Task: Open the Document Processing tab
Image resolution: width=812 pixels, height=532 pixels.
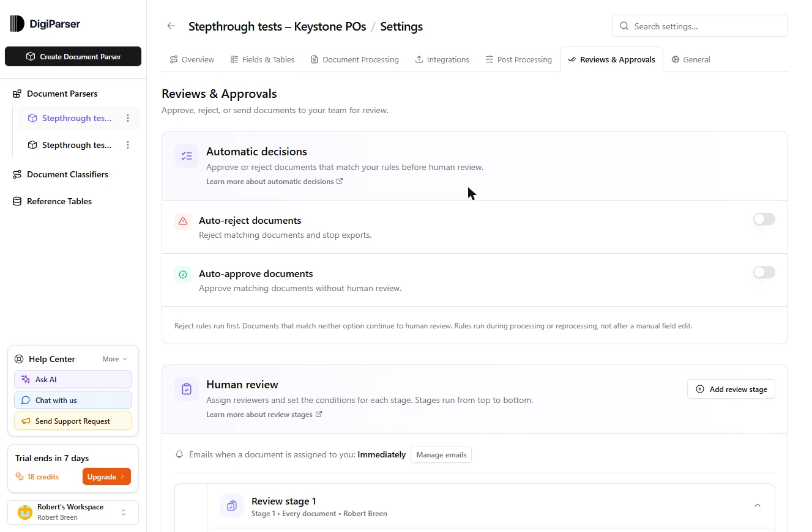Action: point(355,59)
